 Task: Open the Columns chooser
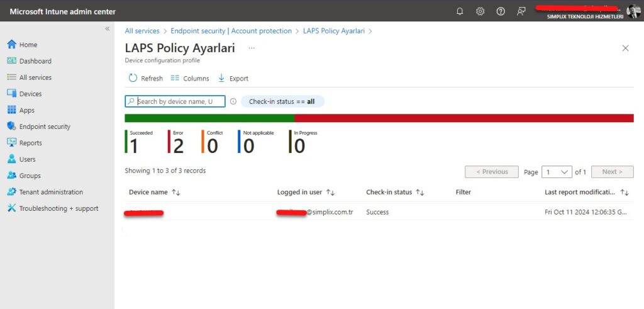coord(190,79)
